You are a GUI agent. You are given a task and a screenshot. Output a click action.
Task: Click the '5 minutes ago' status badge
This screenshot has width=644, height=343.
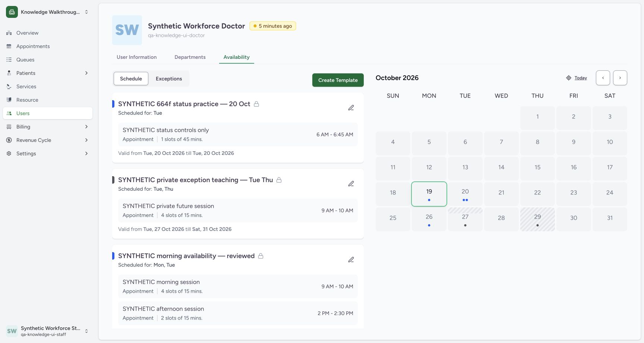pyautogui.click(x=273, y=26)
